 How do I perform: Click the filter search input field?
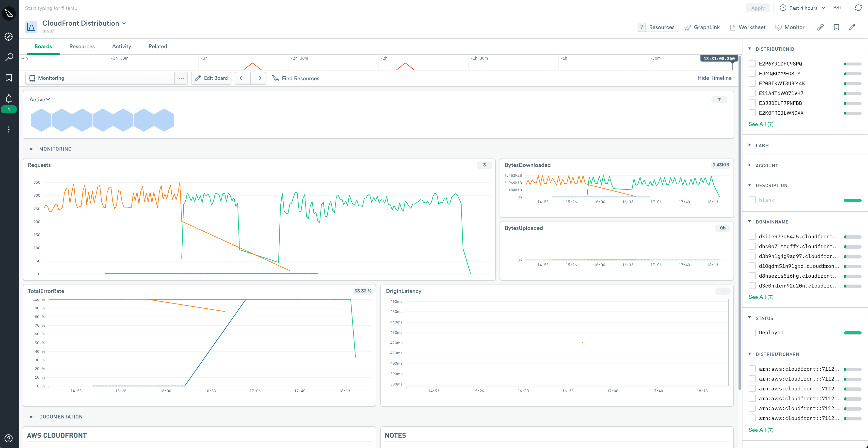[x=381, y=8]
